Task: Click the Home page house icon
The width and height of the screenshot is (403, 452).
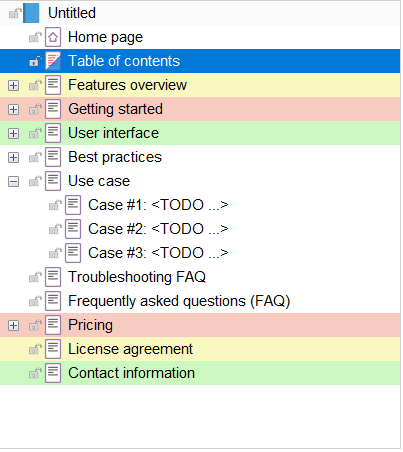Action: (53, 37)
